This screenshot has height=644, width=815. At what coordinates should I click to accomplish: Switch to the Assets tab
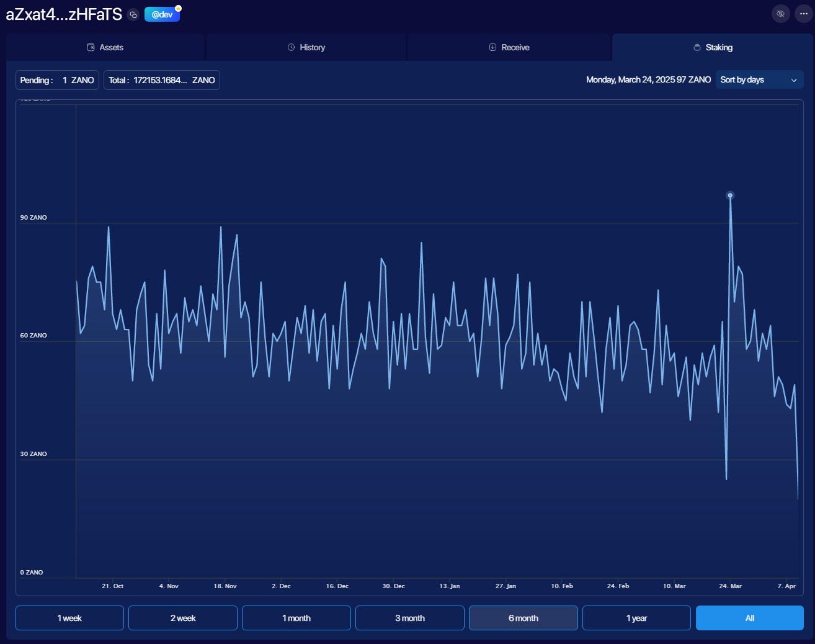(105, 47)
